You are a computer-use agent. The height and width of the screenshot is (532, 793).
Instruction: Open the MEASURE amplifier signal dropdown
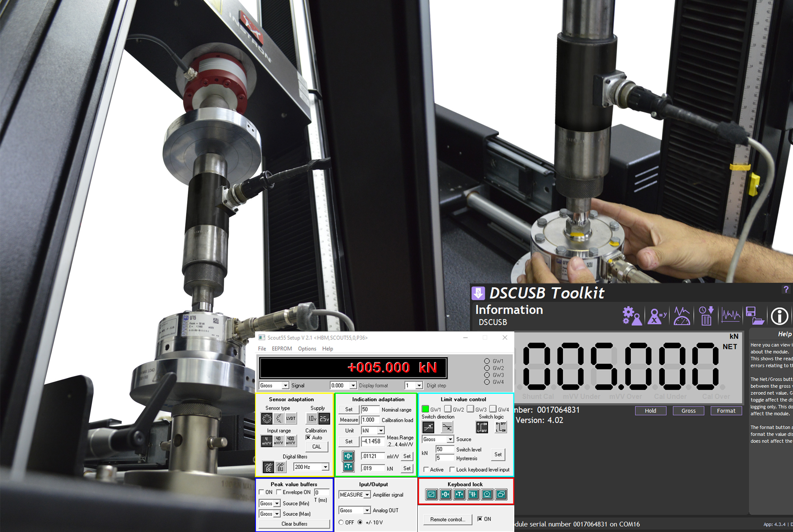coord(367,495)
